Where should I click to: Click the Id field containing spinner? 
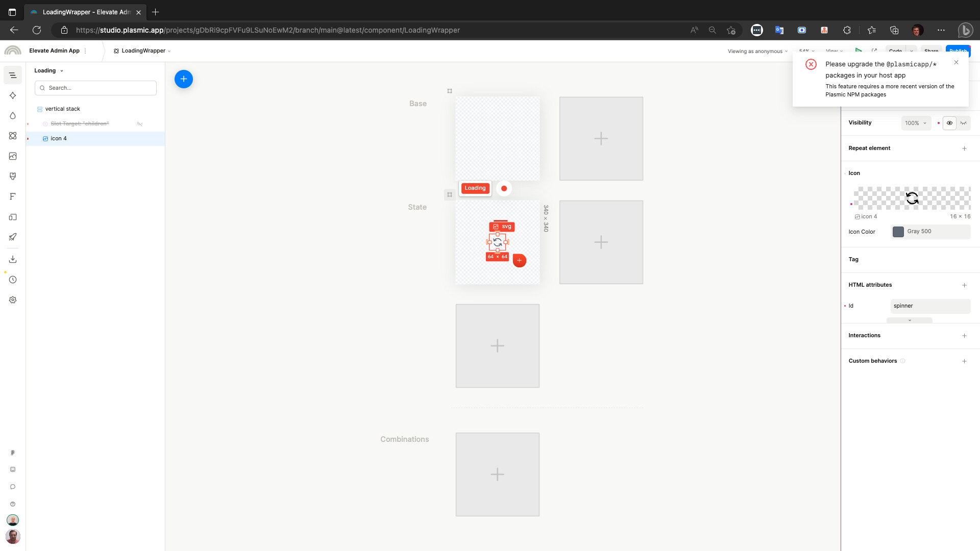pos(930,306)
